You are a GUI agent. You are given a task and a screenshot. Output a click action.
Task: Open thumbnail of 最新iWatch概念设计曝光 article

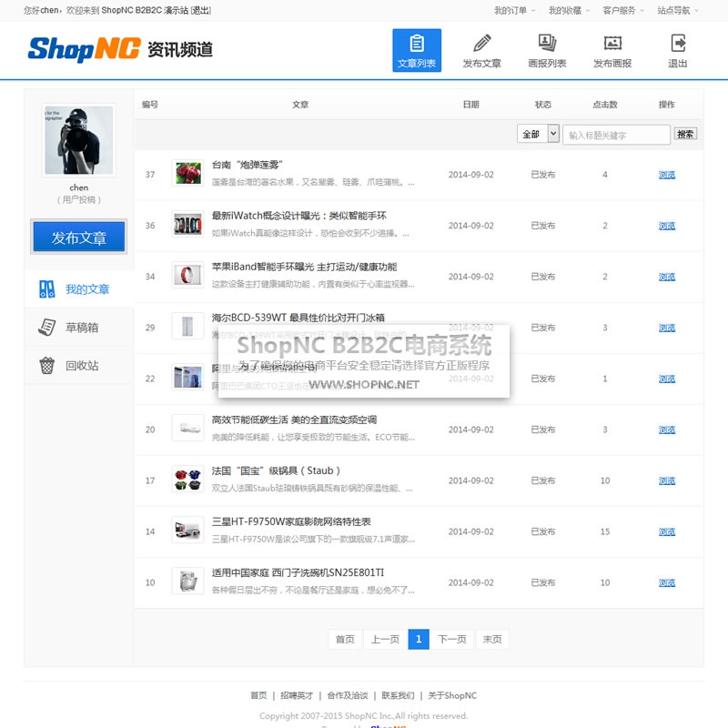(x=187, y=224)
